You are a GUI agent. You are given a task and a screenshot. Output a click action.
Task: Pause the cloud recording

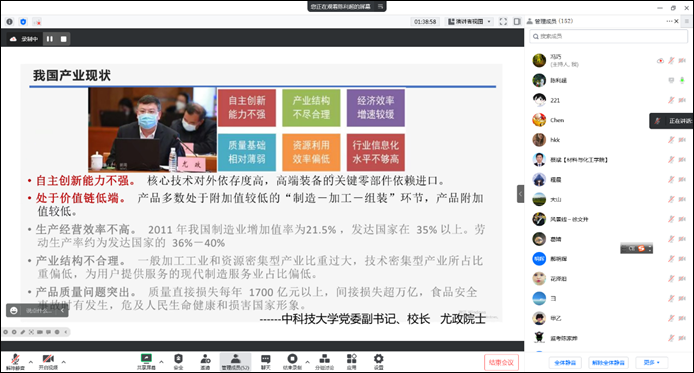coord(50,39)
